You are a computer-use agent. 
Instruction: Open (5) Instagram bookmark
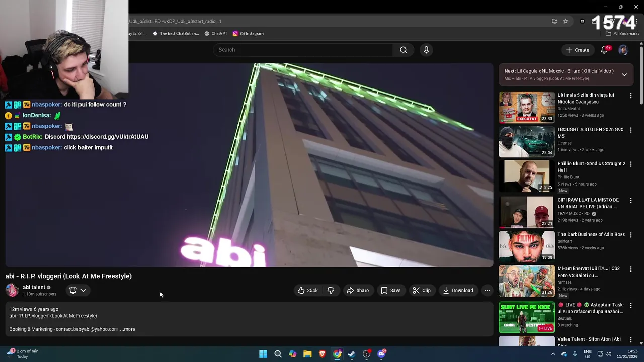point(248,34)
